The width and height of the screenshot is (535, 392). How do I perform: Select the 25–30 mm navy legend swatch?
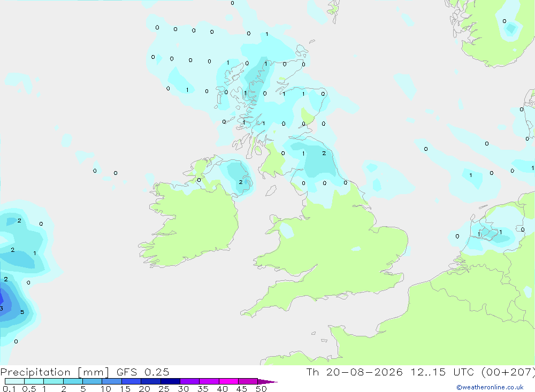tap(170, 381)
